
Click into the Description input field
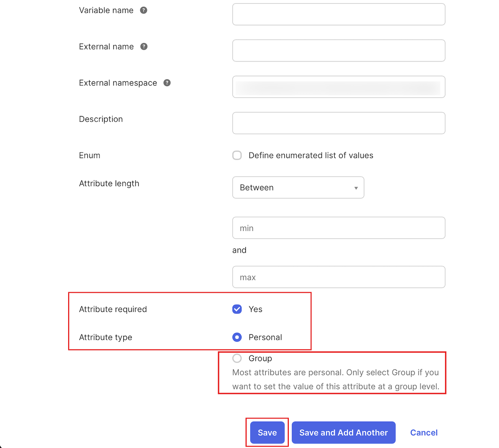(339, 123)
